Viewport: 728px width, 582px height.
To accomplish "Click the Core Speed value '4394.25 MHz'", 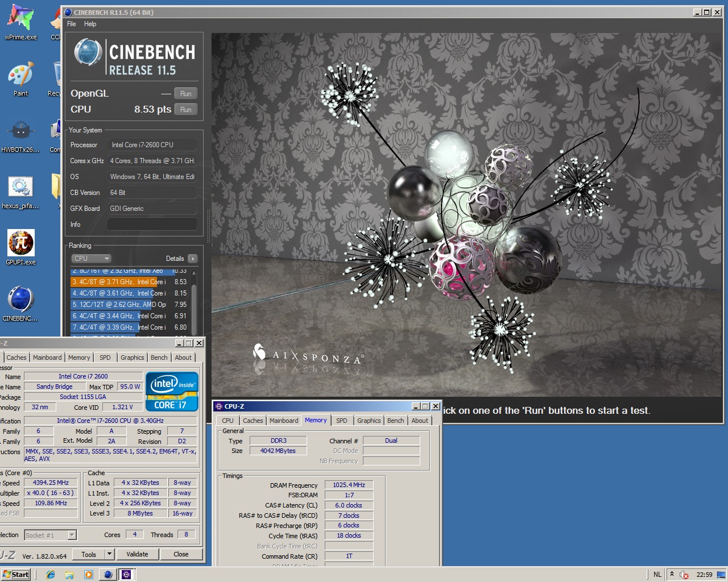I will click(51, 483).
